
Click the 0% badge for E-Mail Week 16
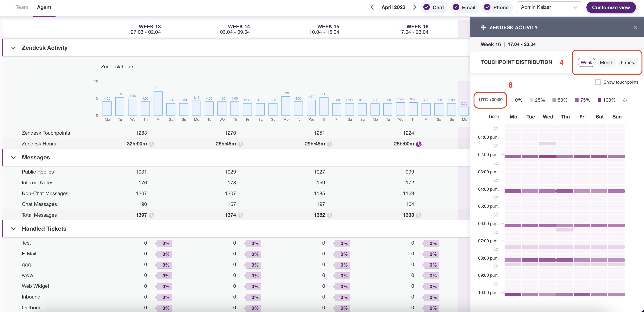point(431,254)
